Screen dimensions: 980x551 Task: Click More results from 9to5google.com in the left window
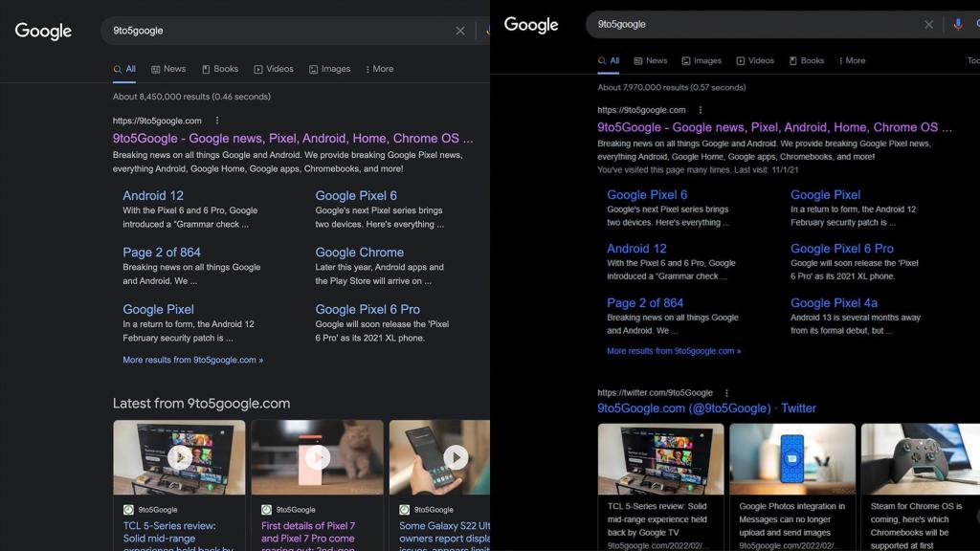[192, 360]
